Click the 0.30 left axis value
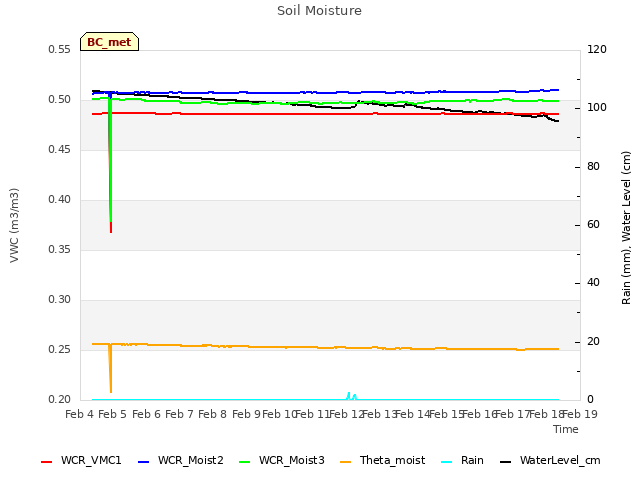 (x=60, y=299)
